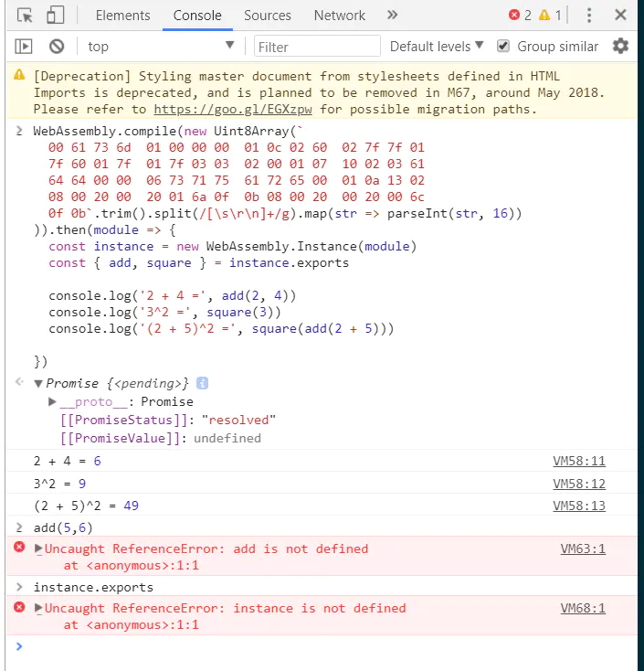Switch to the Elements tab
This screenshot has height=671, width=644.
coord(122,16)
